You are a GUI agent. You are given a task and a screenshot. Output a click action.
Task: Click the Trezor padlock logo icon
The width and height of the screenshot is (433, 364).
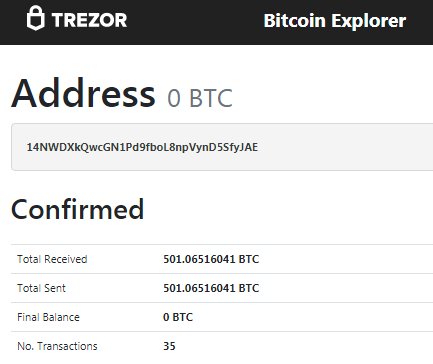pos(35,18)
